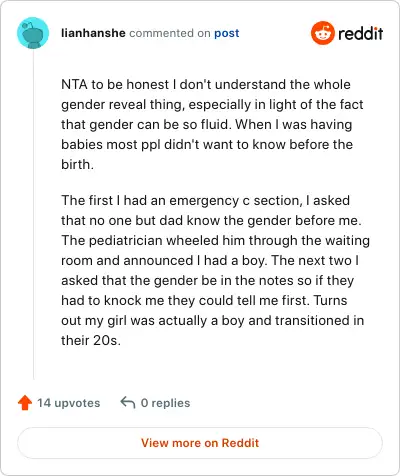Screen dimensions: 400x476
Task: Open the Reddit Snoo logo icon
Action: [x=322, y=33]
